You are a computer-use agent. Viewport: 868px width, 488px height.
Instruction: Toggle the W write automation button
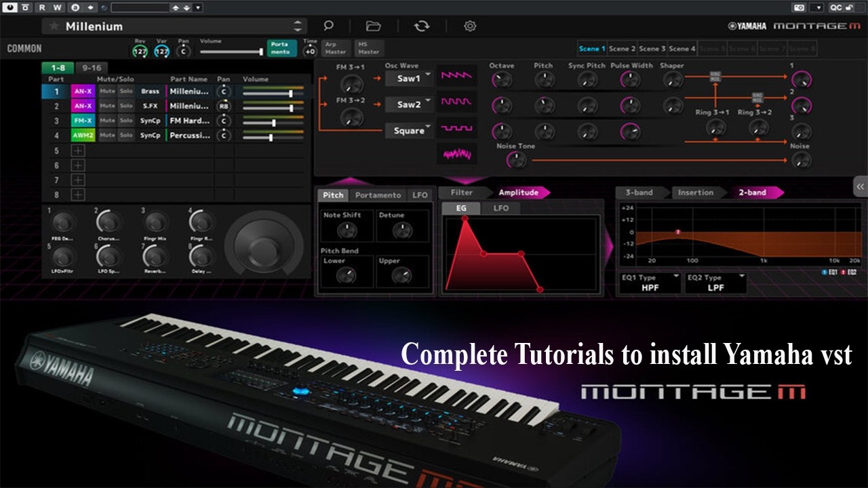(57, 7)
